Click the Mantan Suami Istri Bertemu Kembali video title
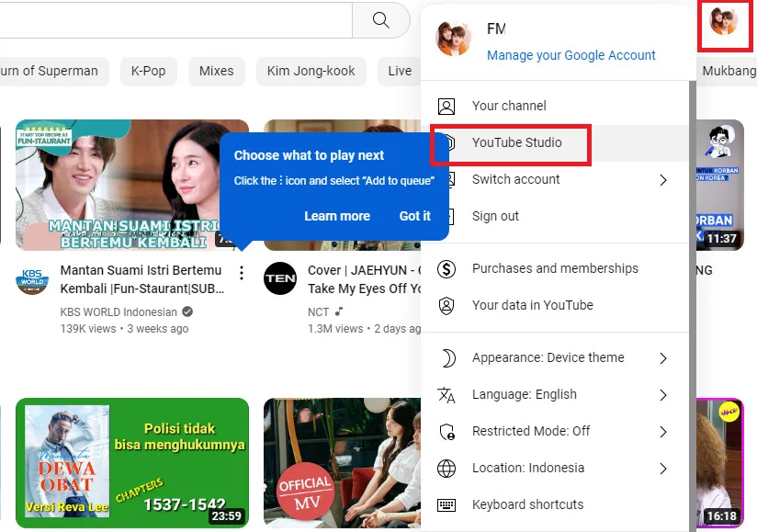Image resolution: width=757 pixels, height=532 pixels. point(141,279)
